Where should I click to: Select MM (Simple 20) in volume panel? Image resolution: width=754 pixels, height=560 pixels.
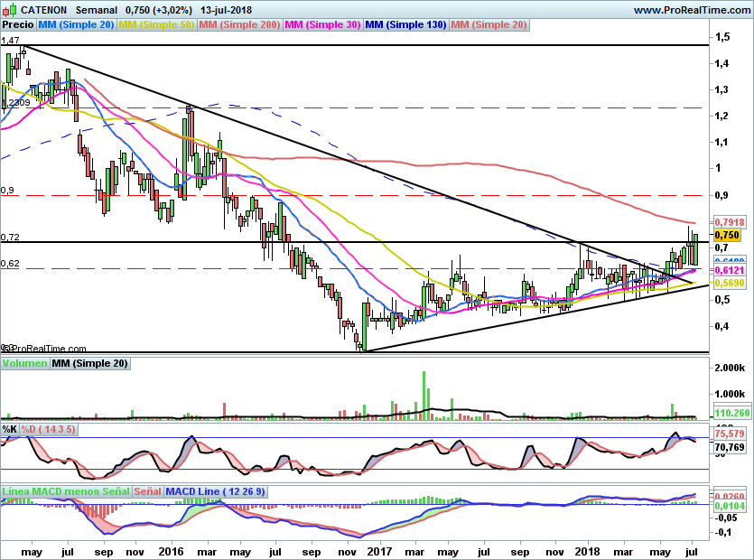89,364
